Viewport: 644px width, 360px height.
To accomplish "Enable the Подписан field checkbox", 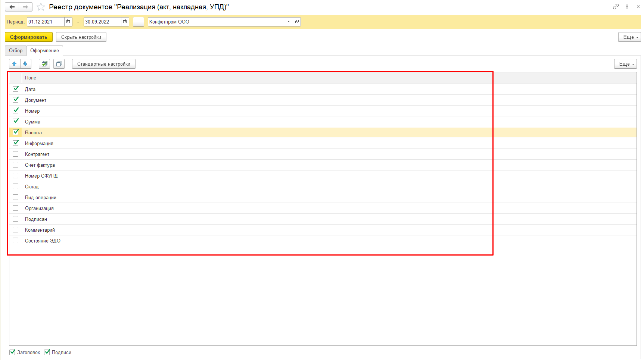I will coord(16,219).
